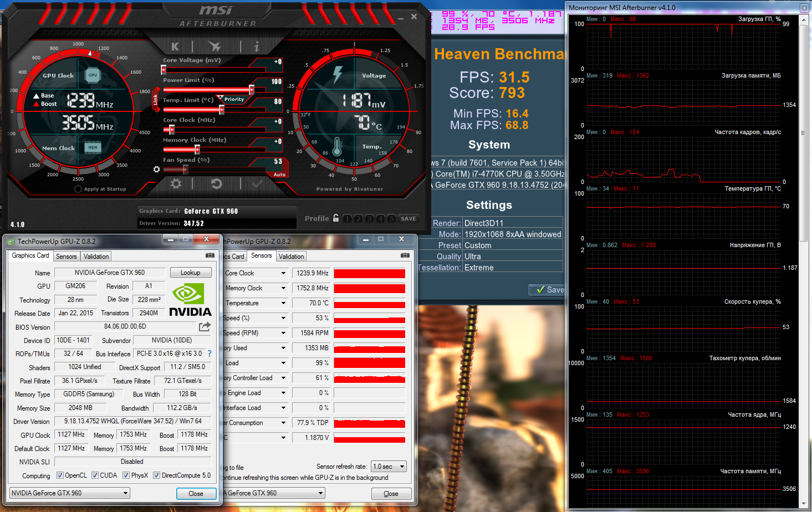Toggle the Auto fan speed button

279,175
